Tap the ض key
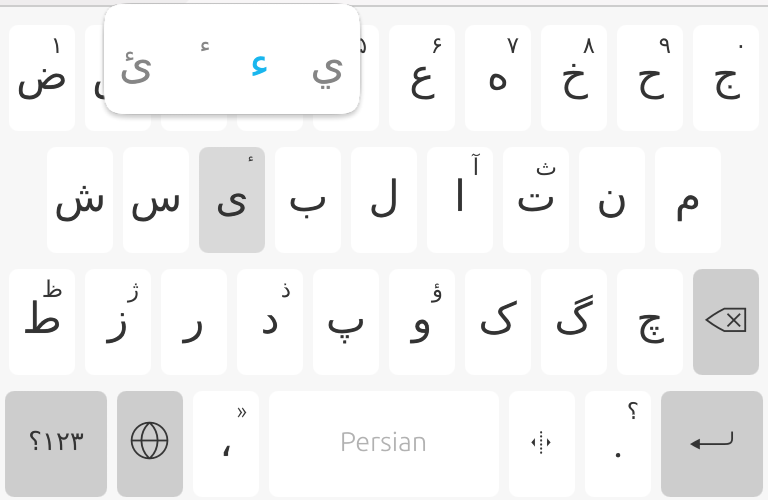 tap(42, 78)
